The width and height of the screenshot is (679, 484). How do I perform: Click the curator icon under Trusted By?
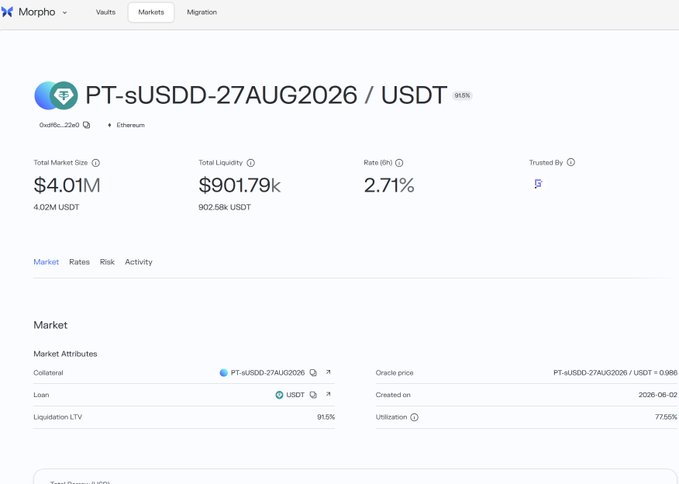[x=538, y=184]
